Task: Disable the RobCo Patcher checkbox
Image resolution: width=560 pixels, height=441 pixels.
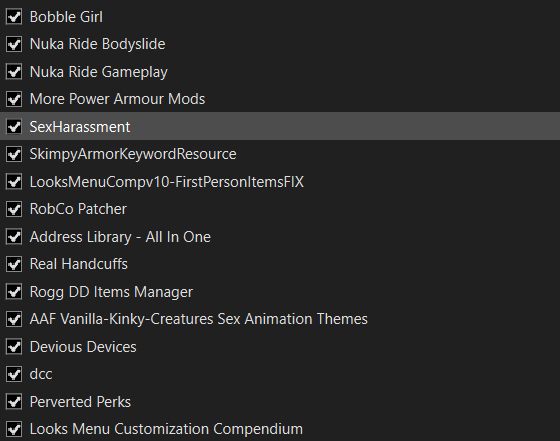Action: [14, 209]
